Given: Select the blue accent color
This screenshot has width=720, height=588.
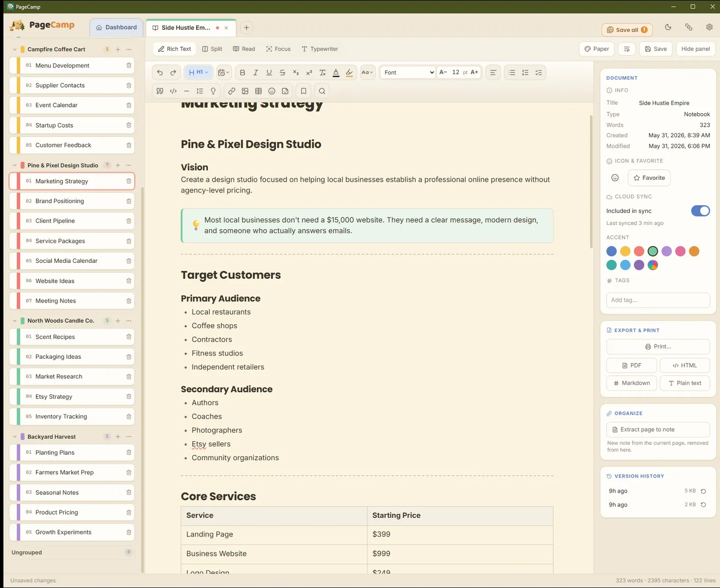Looking at the screenshot, I should click(x=612, y=251).
